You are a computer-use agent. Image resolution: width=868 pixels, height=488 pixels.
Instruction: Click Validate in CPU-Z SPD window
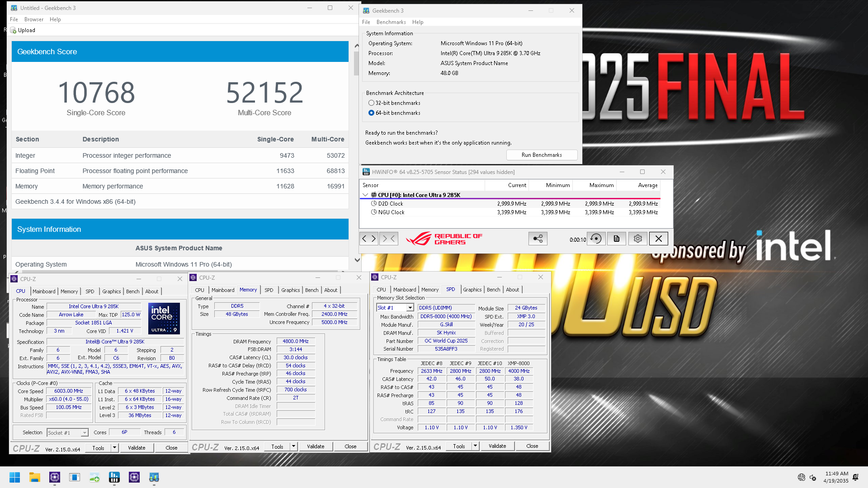coord(497,446)
